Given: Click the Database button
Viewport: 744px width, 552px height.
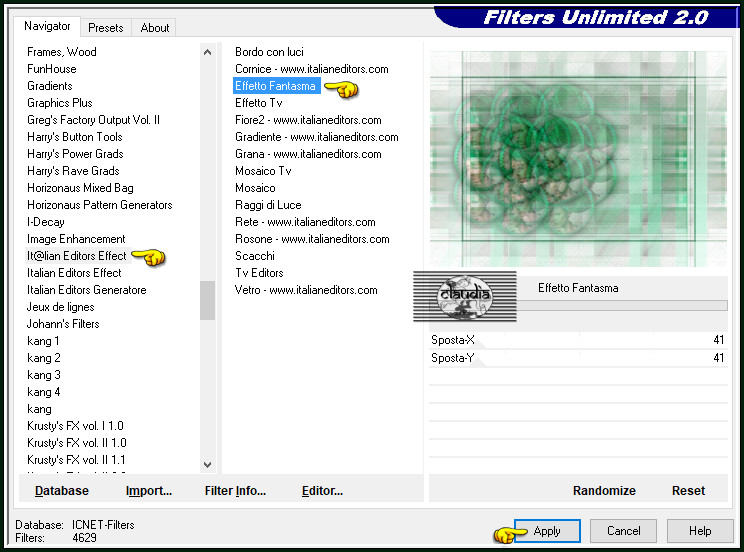Looking at the screenshot, I should click(62, 491).
